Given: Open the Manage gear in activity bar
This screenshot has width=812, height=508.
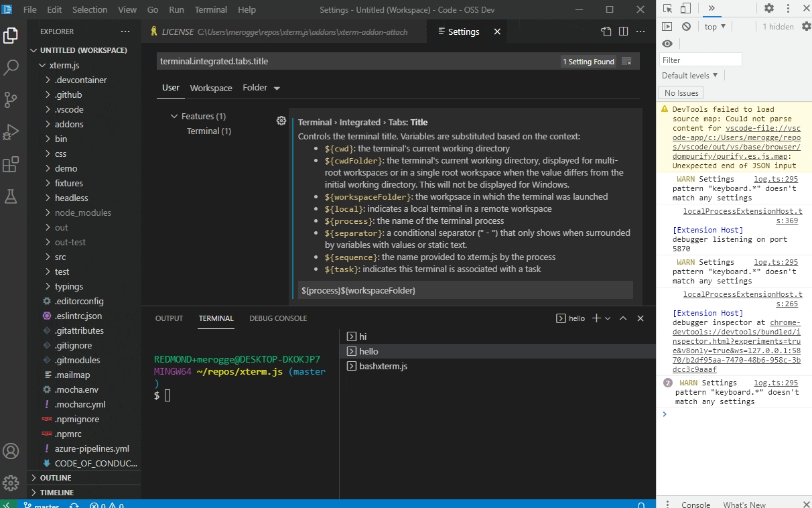Looking at the screenshot, I should [11, 483].
